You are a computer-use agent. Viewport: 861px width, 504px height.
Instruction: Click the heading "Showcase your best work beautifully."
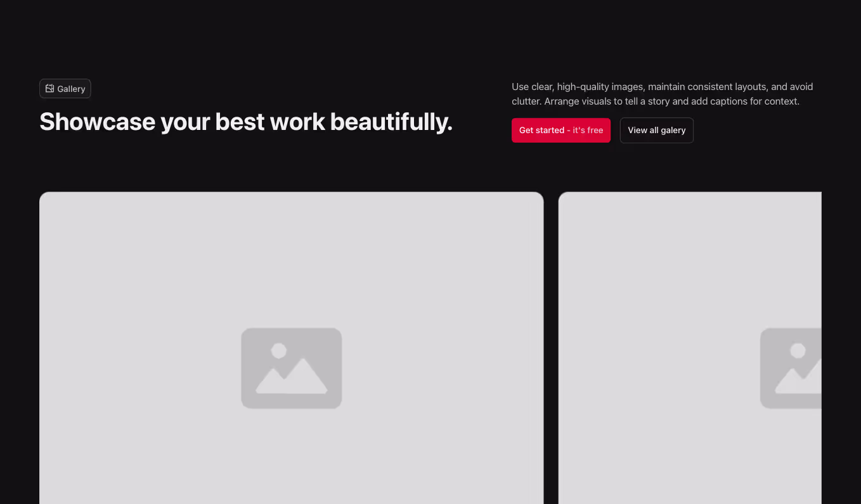pyautogui.click(x=246, y=122)
